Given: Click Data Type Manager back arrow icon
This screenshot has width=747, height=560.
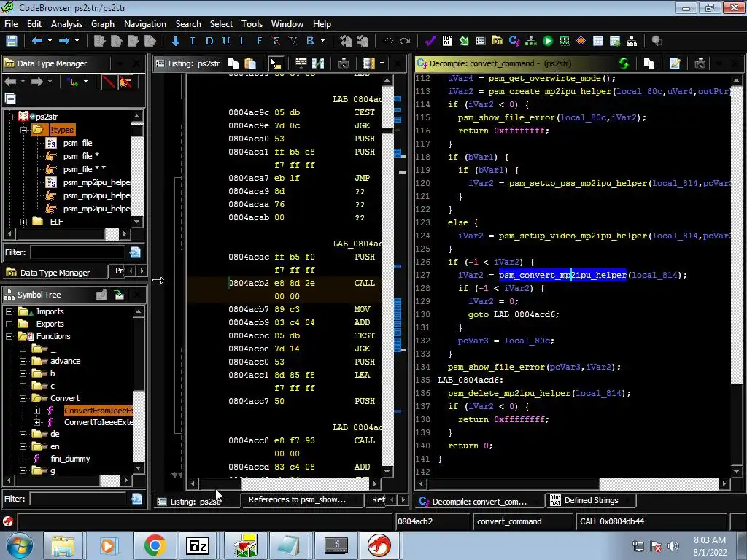Looking at the screenshot, I should click(10, 82).
